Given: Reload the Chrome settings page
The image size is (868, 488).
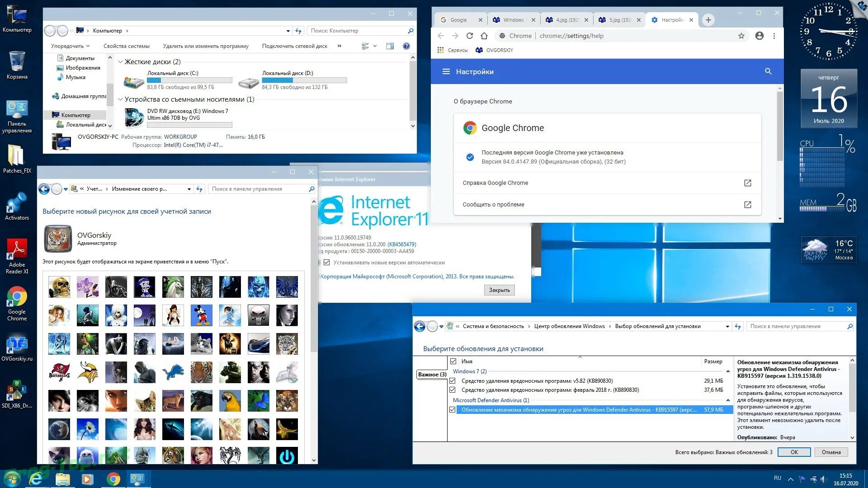Looking at the screenshot, I should coord(470,36).
